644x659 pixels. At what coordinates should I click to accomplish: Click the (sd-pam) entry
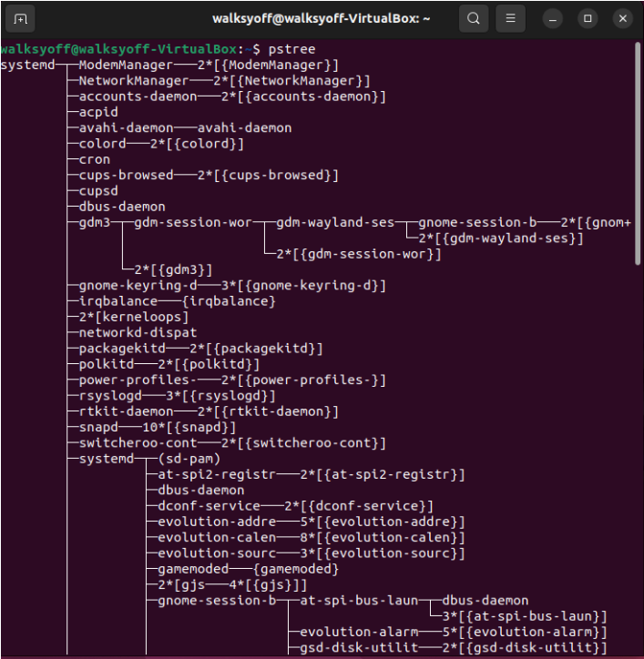coord(189,459)
